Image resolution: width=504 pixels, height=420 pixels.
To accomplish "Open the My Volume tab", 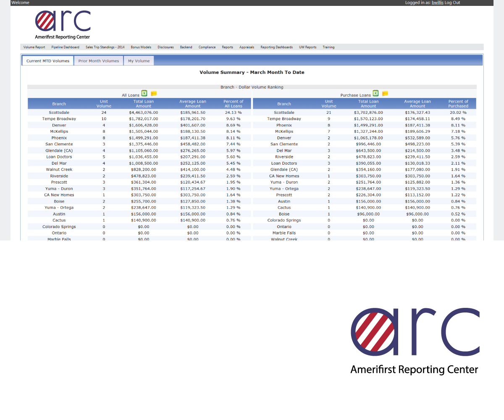I will [139, 61].
